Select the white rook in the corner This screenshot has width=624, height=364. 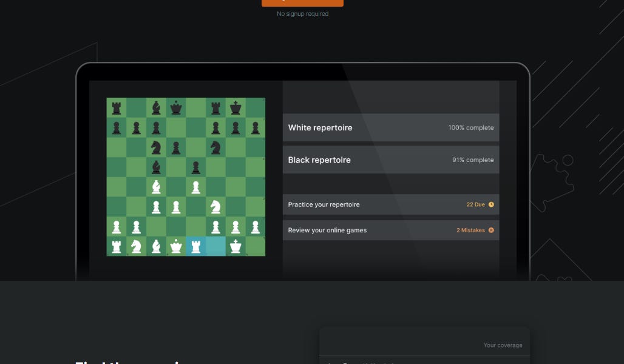[115, 247]
